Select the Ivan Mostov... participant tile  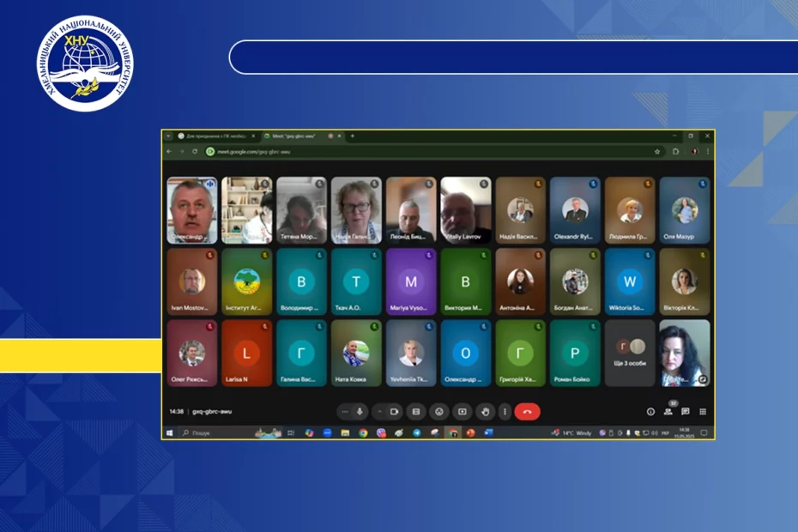(192, 281)
